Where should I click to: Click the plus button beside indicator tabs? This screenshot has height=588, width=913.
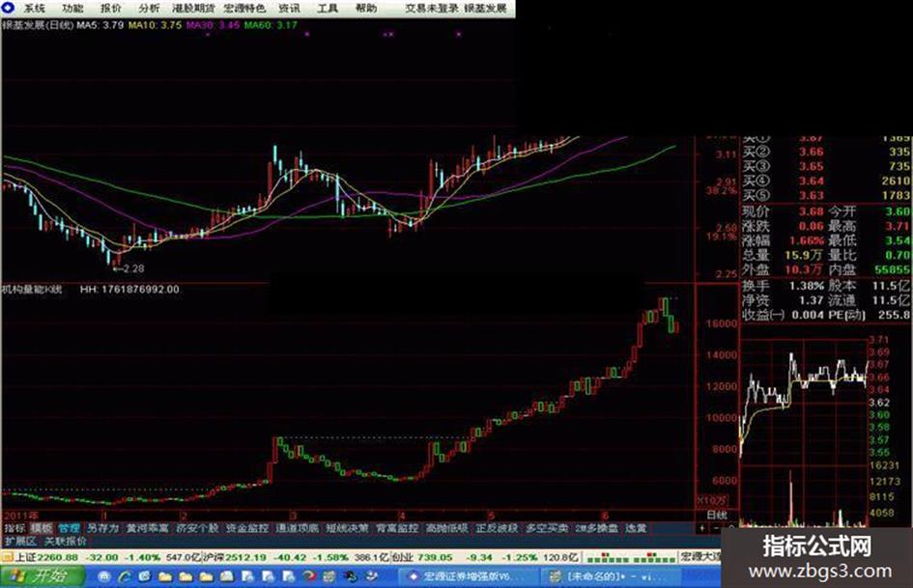click(702, 528)
